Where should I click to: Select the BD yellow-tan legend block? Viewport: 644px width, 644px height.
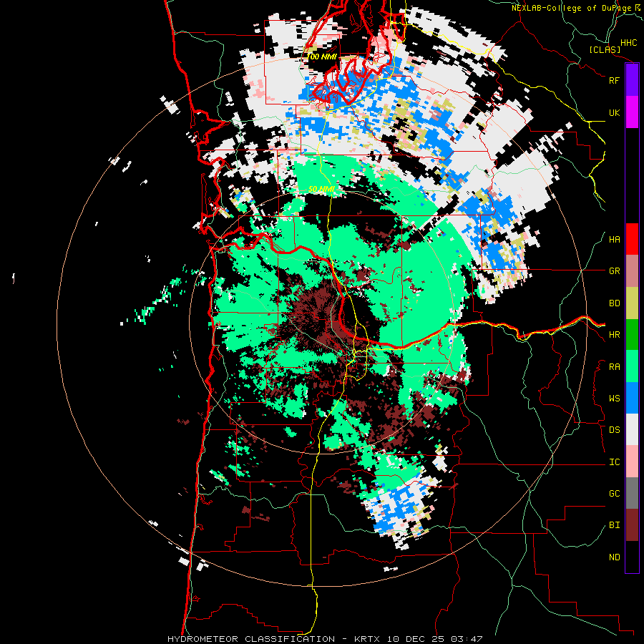click(632, 303)
